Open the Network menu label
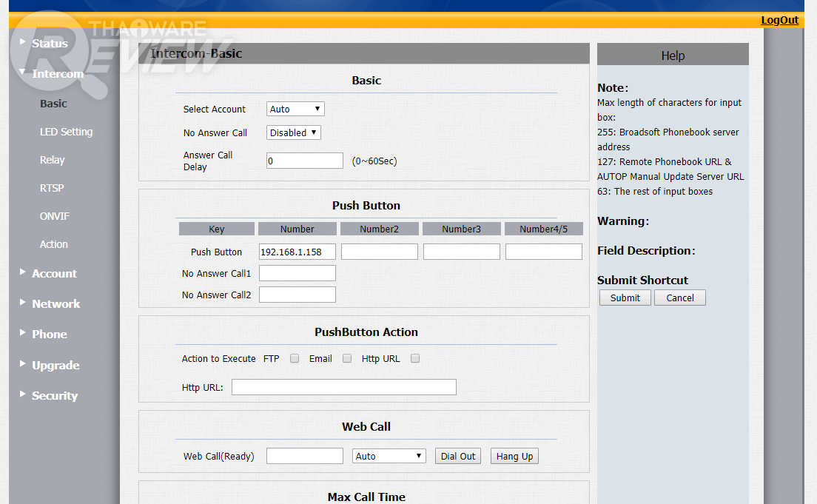This screenshot has height=504, width=817. coord(56,304)
